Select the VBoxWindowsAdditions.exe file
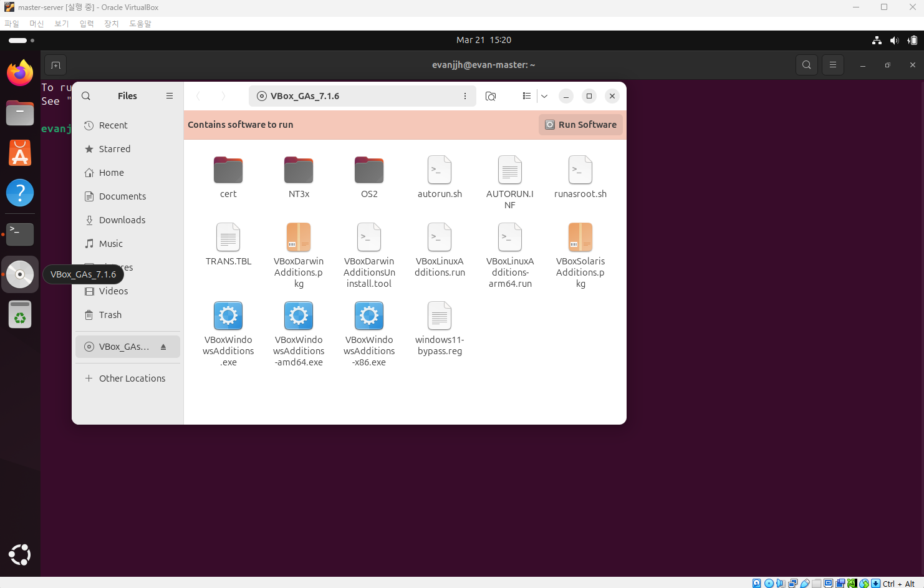 click(x=228, y=334)
